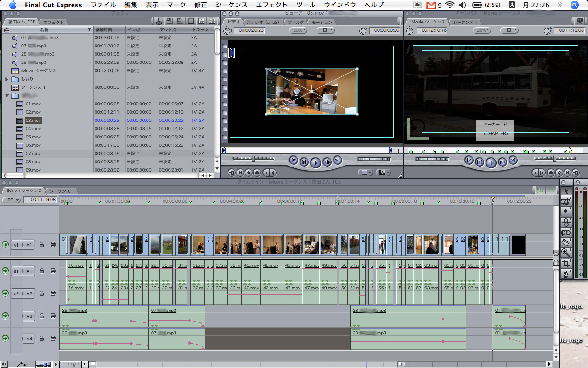Open Viewer zoom 20% dropdown

(298, 30)
